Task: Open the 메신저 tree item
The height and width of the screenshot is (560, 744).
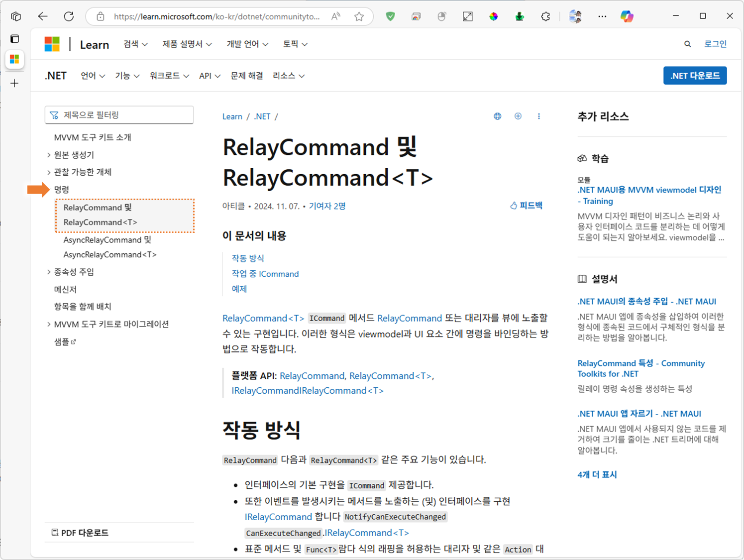Action: (x=65, y=289)
